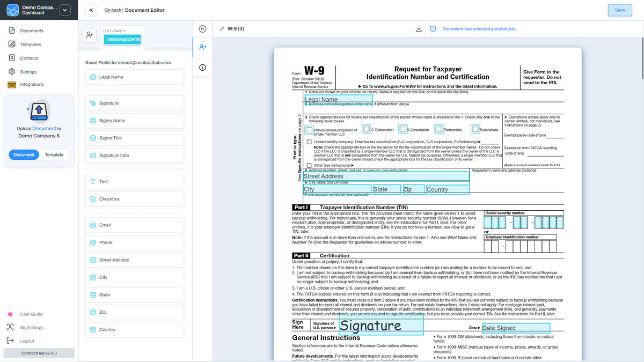Check the Trust/estate box
644x362 pixels.
point(475,129)
